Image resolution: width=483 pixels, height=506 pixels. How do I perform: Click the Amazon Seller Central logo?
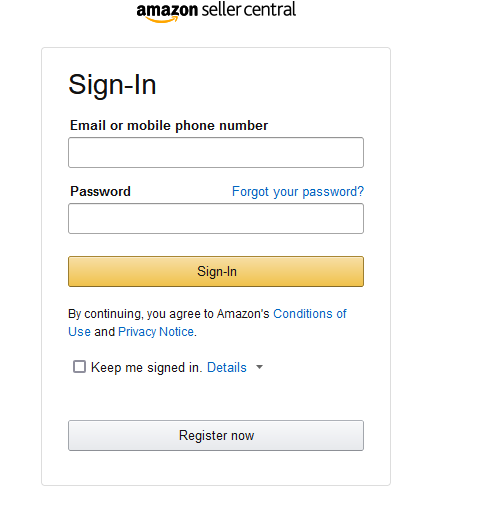[216, 12]
